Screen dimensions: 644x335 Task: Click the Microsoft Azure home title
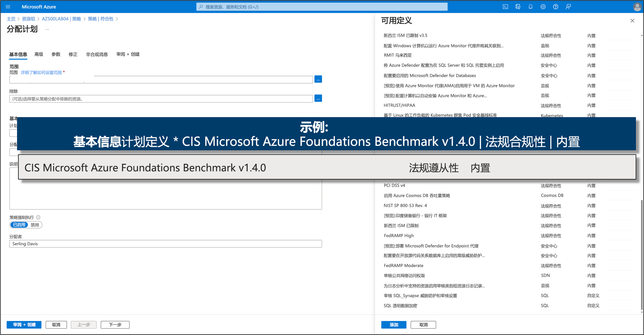click(x=39, y=7)
